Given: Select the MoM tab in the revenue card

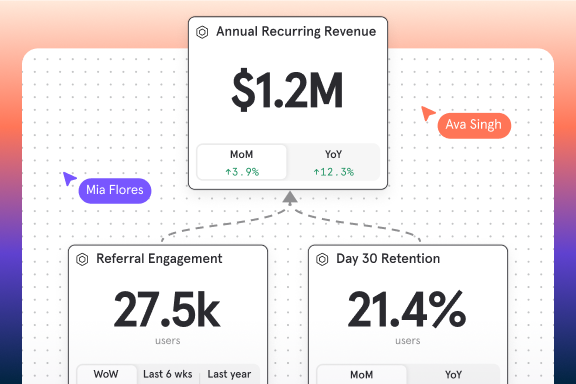Looking at the screenshot, I should click(x=242, y=162).
